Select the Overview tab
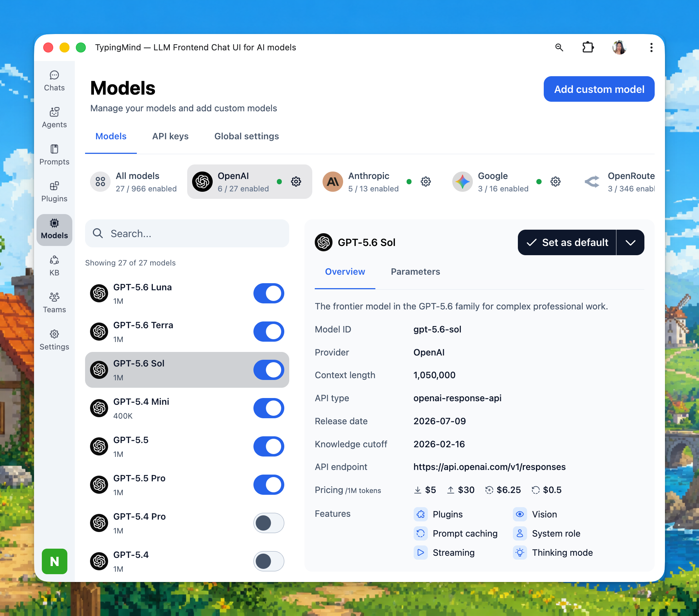This screenshot has height=616, width=699. 345,272
